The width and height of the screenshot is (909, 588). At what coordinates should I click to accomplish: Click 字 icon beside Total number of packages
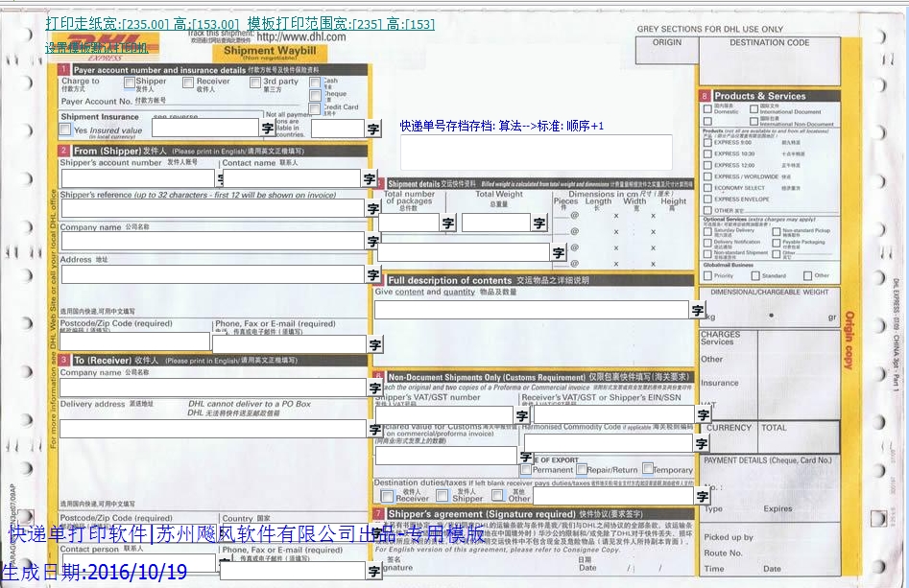[x=447, y=223]
